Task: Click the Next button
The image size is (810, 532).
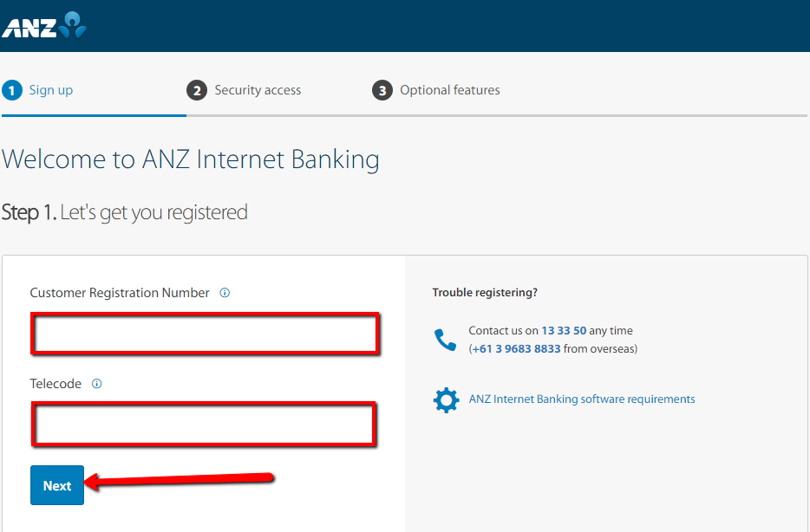Action: (x=57, y=485)
